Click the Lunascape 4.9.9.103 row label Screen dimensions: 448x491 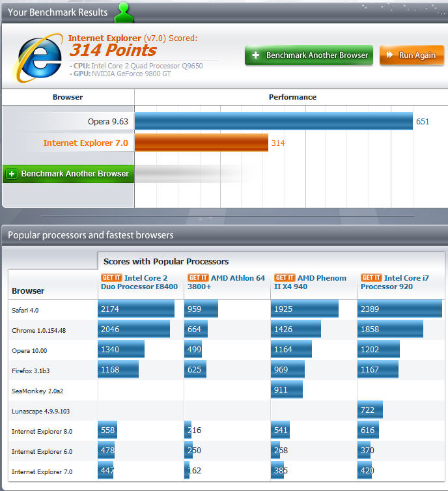click(x=41, y=411)
